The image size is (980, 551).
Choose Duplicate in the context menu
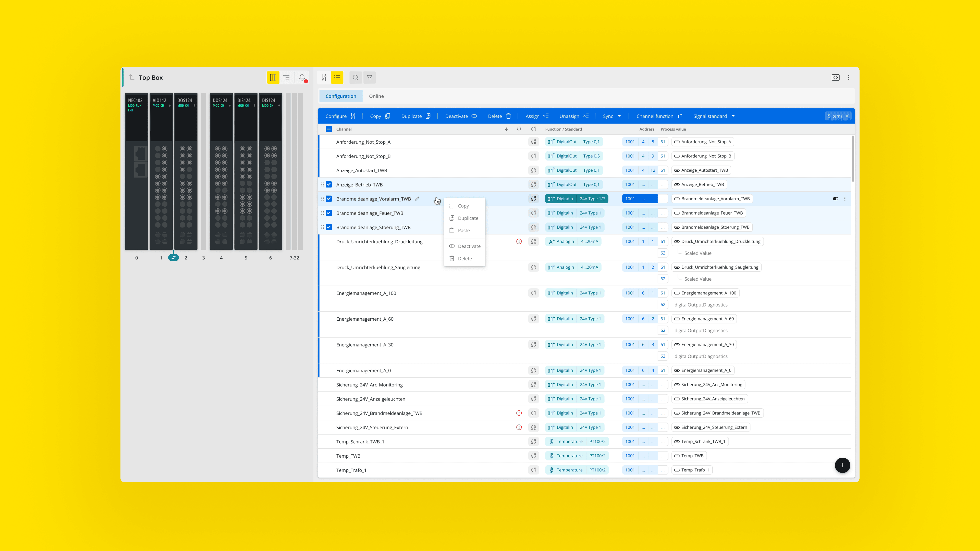[468, 218]
